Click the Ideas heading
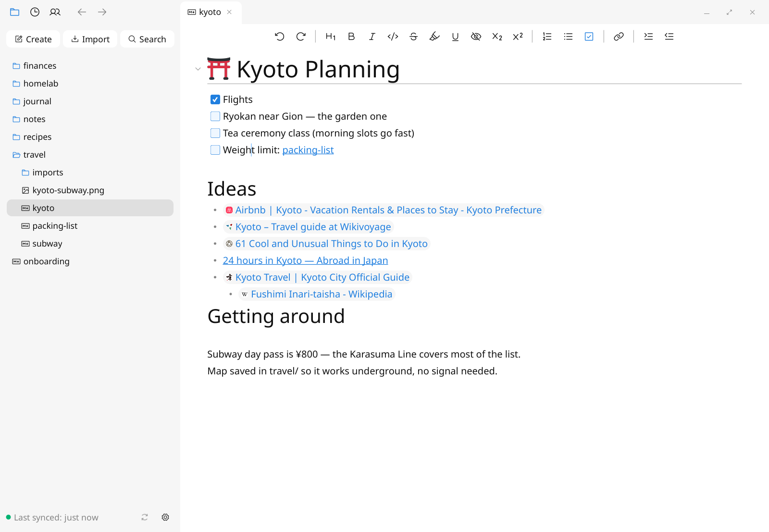This screenshot has height=532, width=769. 232,189
